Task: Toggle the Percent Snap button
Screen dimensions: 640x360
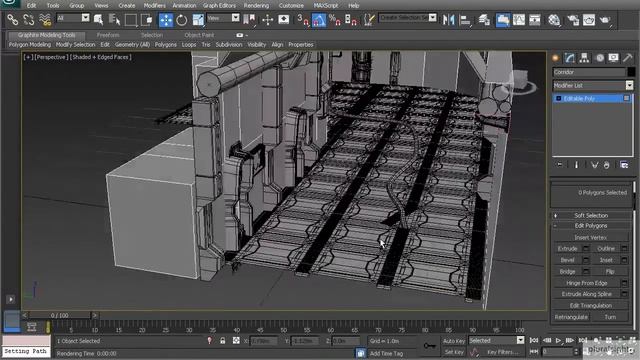Action: [335, 20]
